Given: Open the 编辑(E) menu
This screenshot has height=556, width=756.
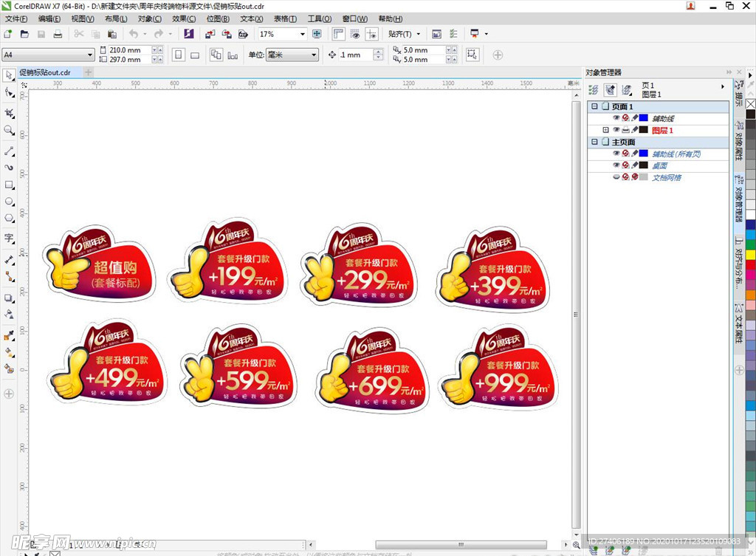Looking at the screenshot, I should coord(49,18).
